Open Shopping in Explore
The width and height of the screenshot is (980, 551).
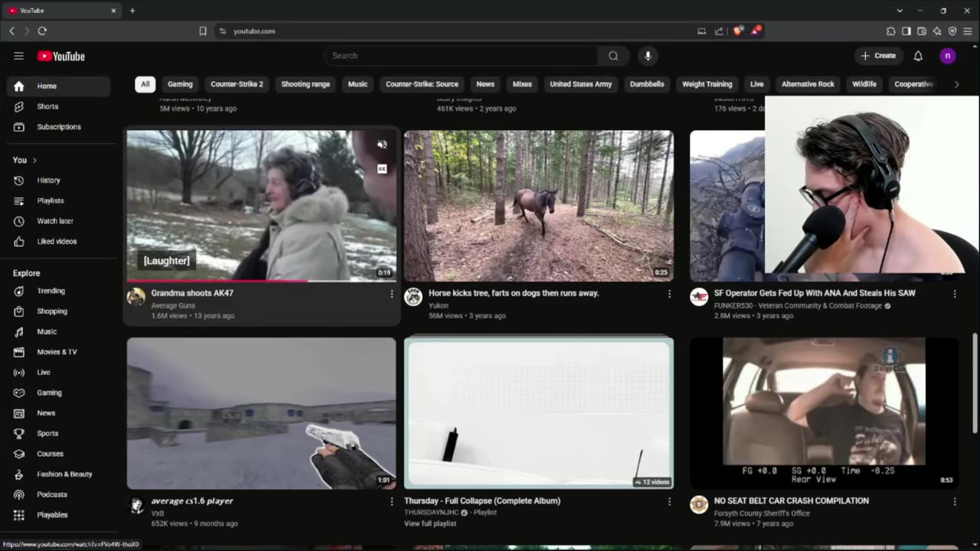tap(58, 311)
